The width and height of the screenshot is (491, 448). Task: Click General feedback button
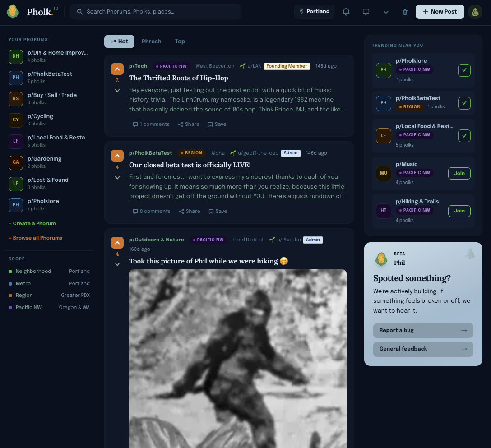(423, 349)
